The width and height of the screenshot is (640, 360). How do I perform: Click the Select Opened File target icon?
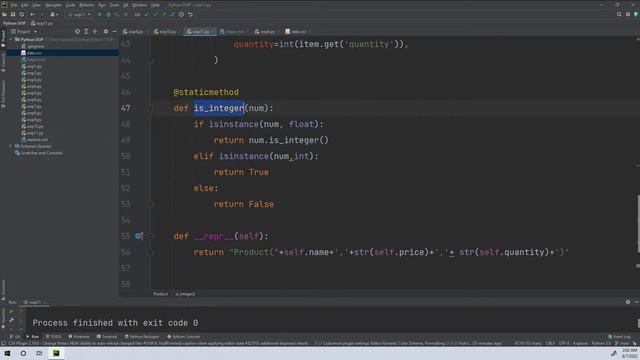[x=77, y=31]
